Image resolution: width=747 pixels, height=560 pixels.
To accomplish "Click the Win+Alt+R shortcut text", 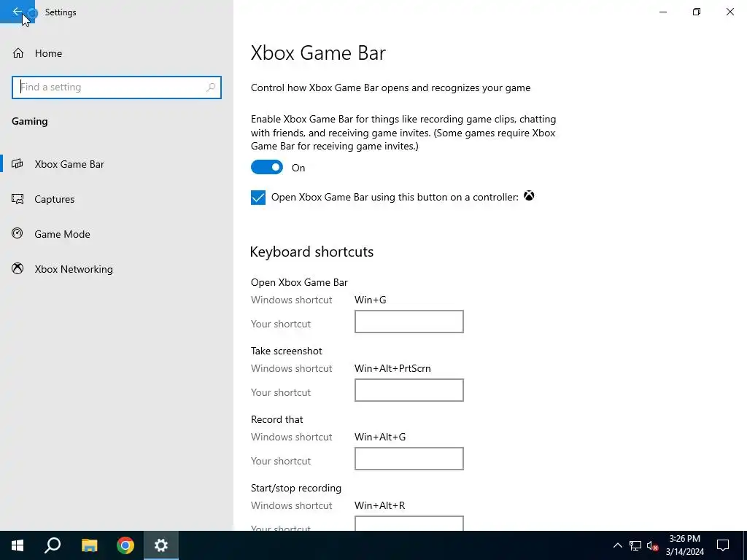I will [379, 506].
